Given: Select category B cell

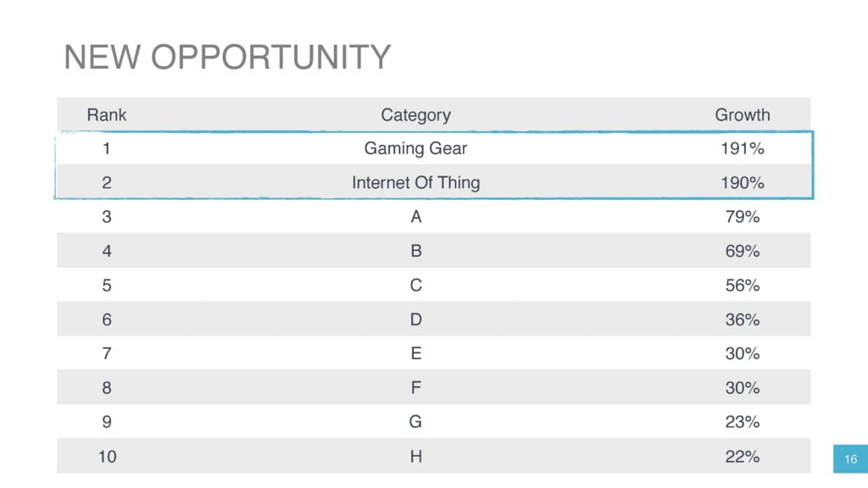Looking at the screenshot, I should (x=415, y=251).
